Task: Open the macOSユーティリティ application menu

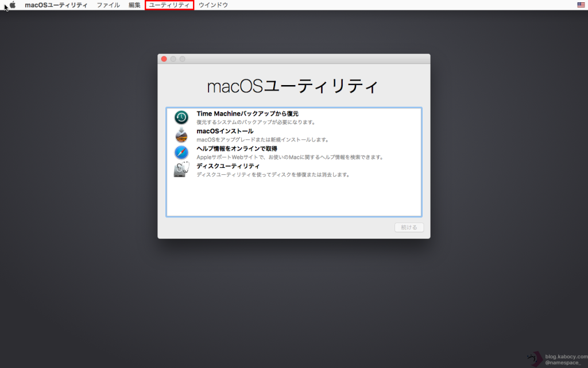Action: [56, 5]
